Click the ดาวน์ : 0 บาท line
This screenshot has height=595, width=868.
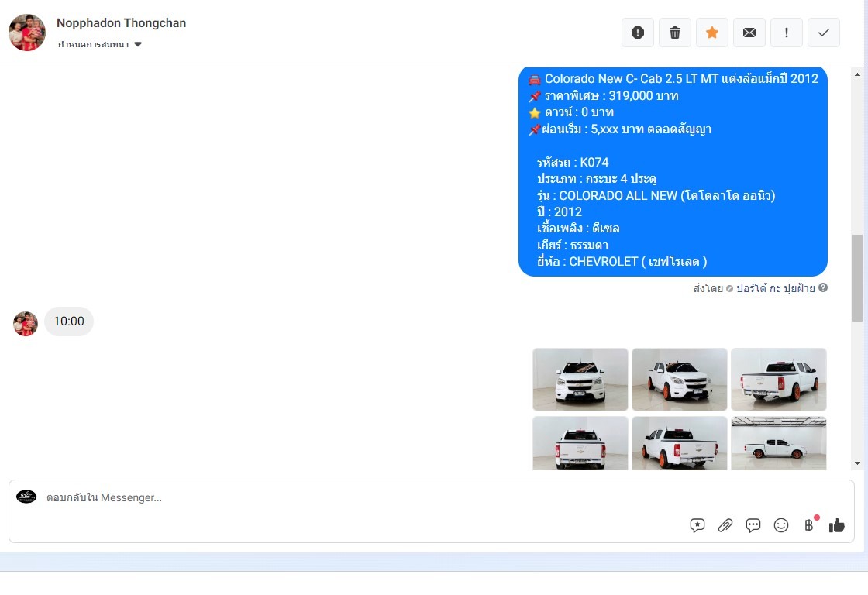(x=571, y=112)
